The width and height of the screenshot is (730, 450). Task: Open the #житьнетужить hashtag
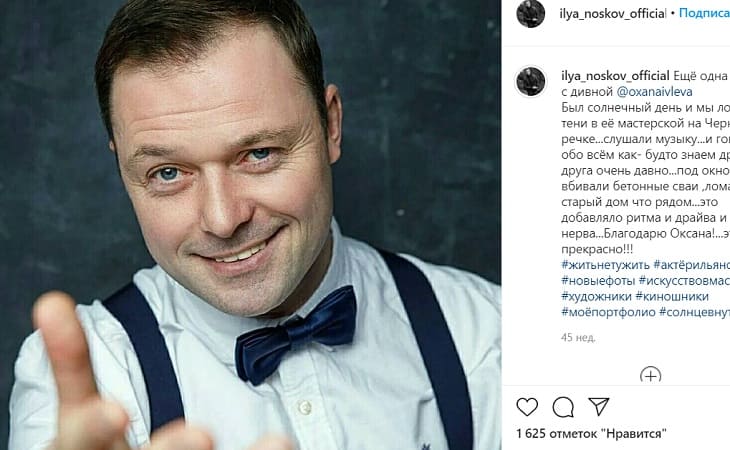pyautogui.click(x=605, y=265)
